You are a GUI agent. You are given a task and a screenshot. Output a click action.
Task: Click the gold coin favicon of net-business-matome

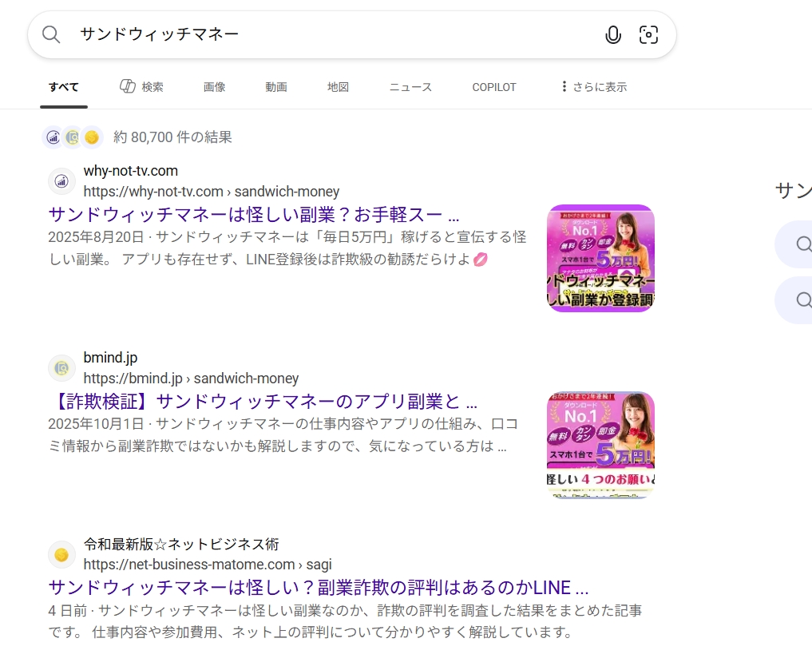coord(61,555)
